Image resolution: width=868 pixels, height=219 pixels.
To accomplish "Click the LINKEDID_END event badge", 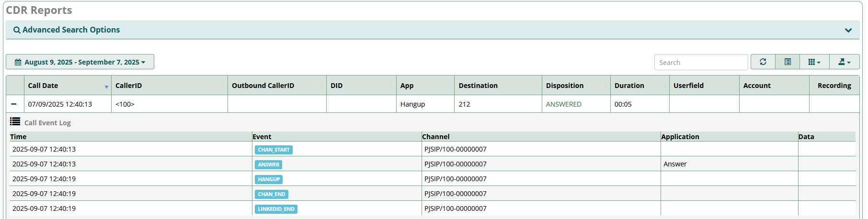I will pyautogui.click(x=276, y=209).
